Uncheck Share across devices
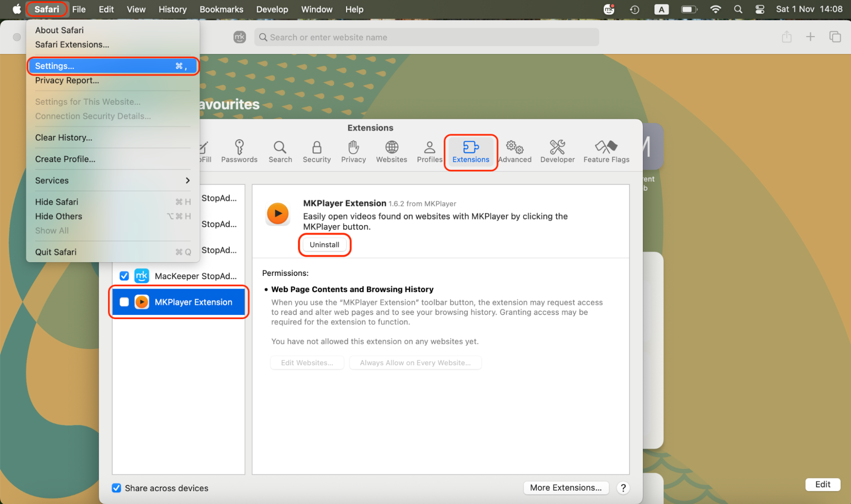 116,488
